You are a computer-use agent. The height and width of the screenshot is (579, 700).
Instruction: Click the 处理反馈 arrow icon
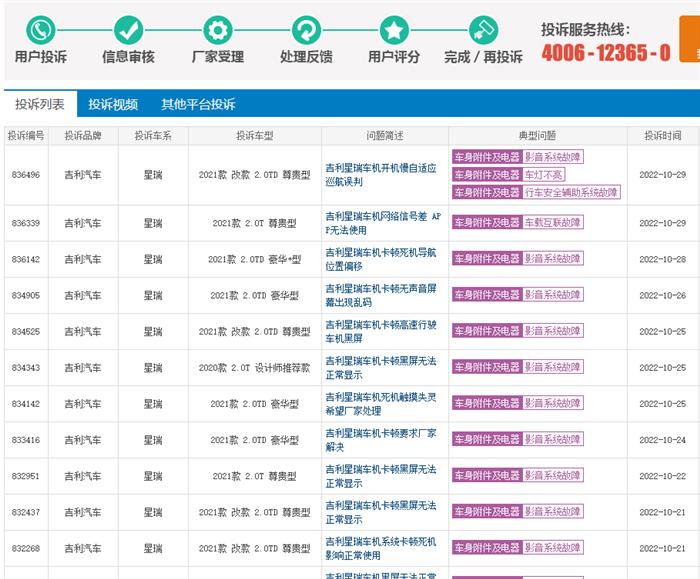306,30
